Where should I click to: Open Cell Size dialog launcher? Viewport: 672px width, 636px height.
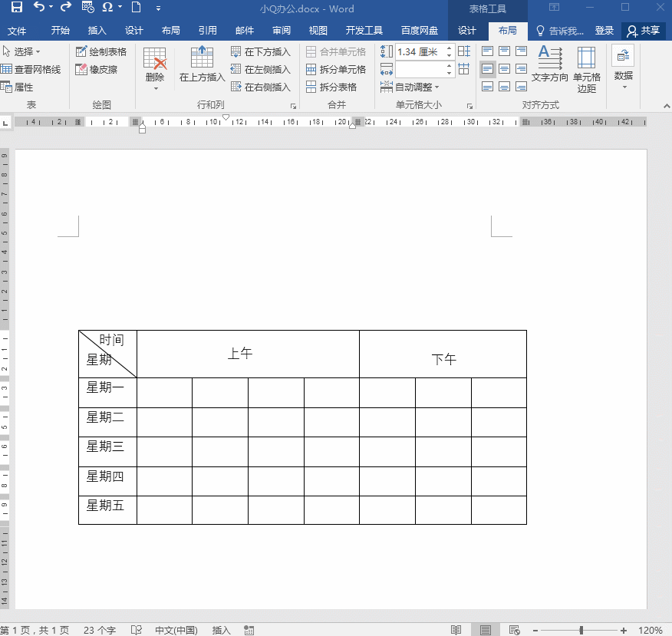[470, 105]
